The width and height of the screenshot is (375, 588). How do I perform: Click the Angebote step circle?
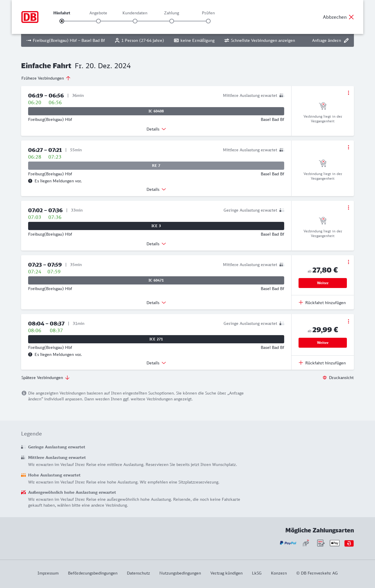(98, 21)
